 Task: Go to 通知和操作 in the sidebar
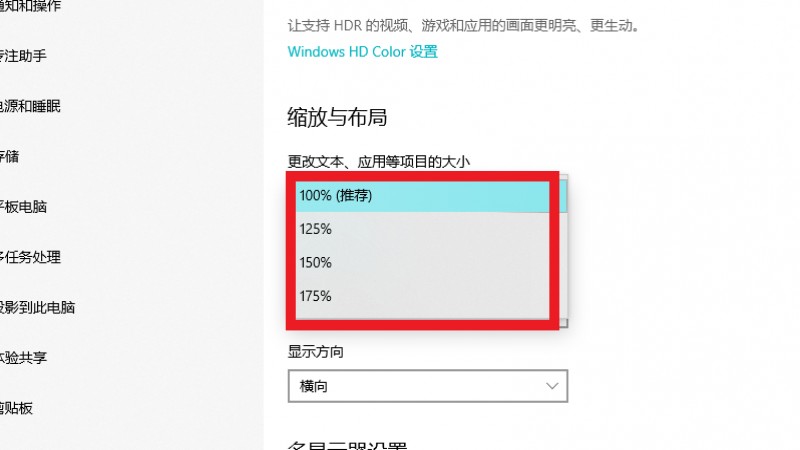[31, 6]
